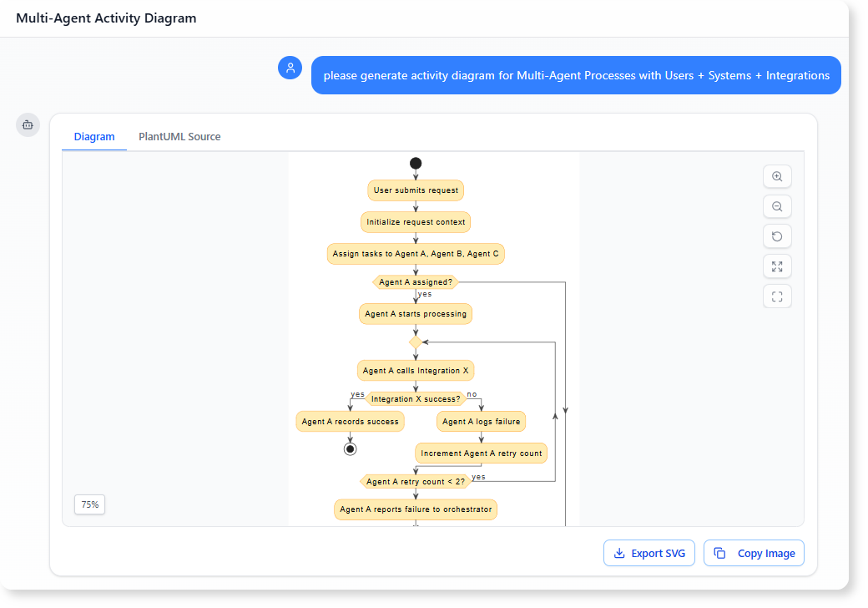Click the 'Agent A records success' node

coord(350,422)
